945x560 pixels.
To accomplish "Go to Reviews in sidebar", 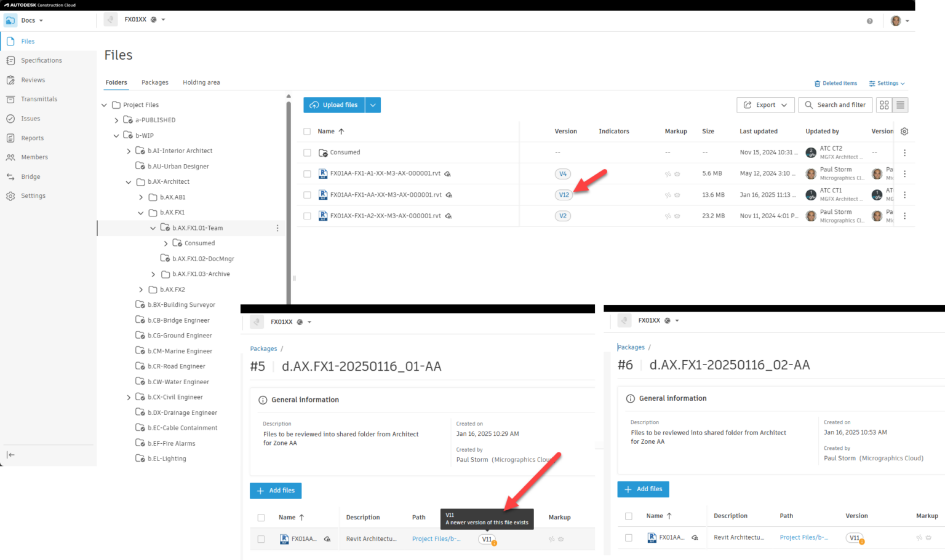I will (x=33, y=80).
